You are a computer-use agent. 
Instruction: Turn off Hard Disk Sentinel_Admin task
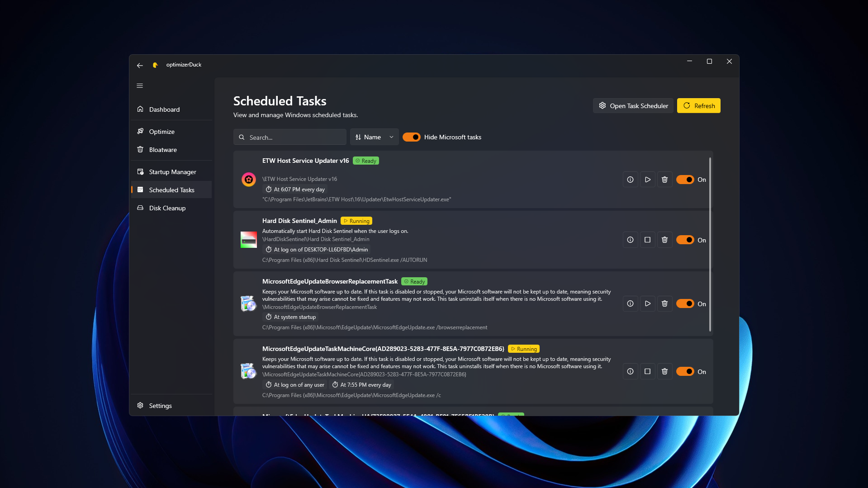click(685, 240)
